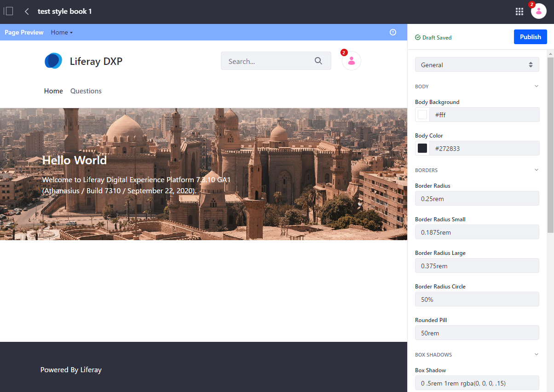Click the help question mark icon in preview bar

[x=393, y=32]
